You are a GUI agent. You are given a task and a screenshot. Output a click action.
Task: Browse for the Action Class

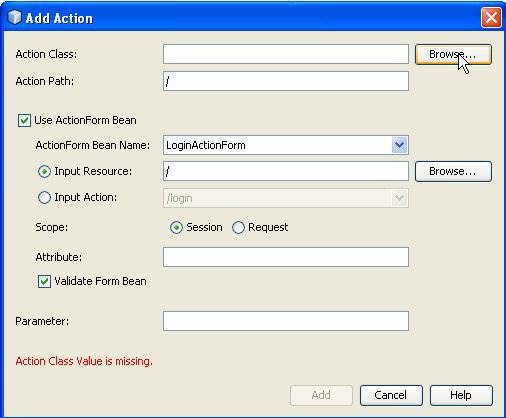point(453,54)
